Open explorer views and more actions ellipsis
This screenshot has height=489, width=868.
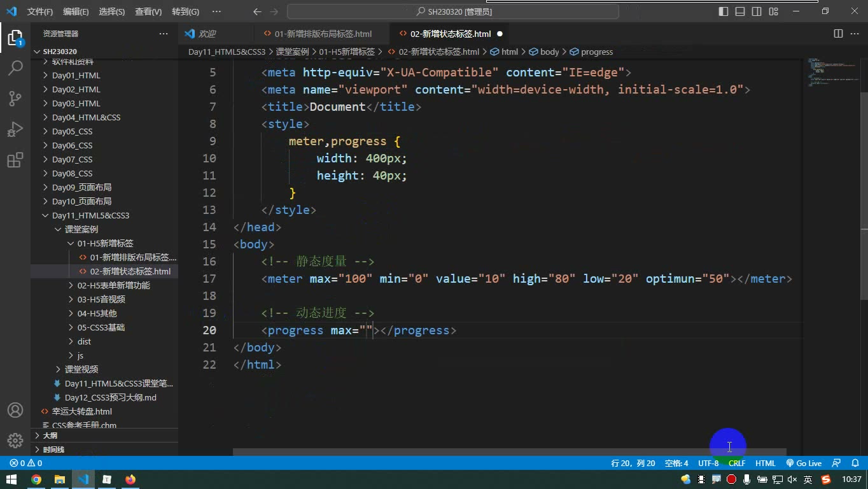pos(164,34)
